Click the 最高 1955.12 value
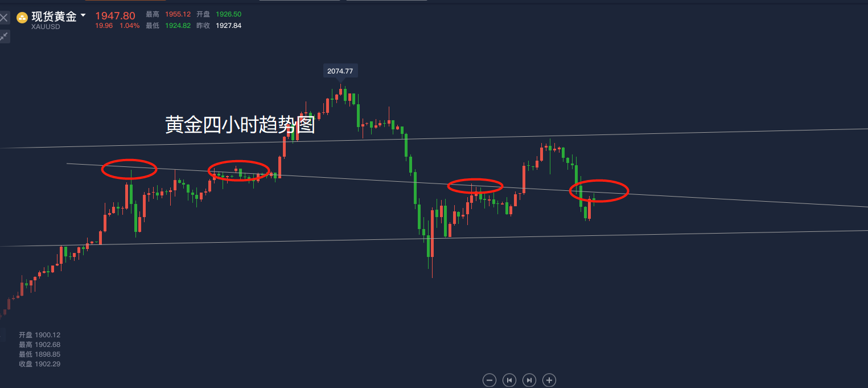Viewport: 868px width, 388px height. pyautogui.click(x=178, y=14)
